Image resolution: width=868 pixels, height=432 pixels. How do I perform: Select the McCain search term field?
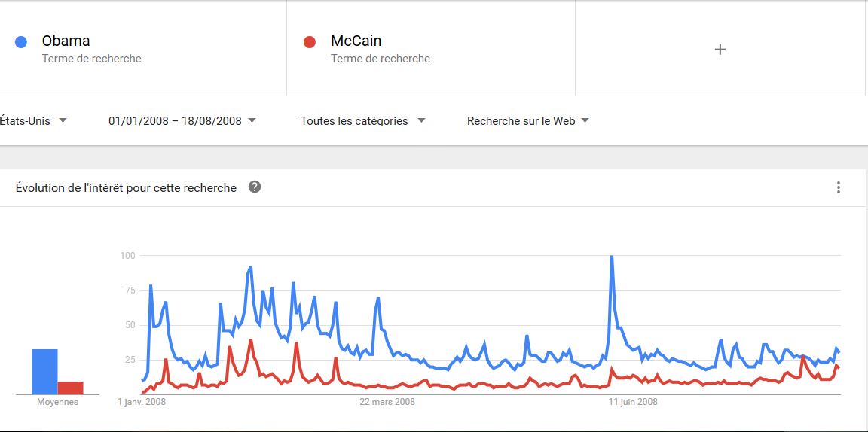431,49
